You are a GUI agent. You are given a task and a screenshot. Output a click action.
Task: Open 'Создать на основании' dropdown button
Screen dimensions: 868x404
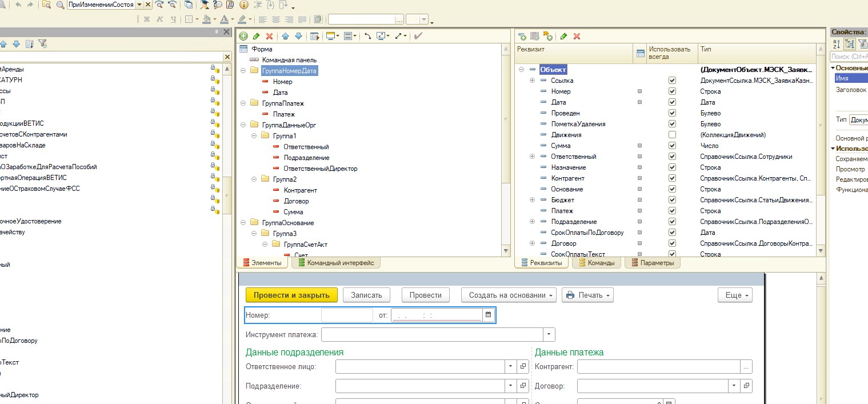pos(509,295)
